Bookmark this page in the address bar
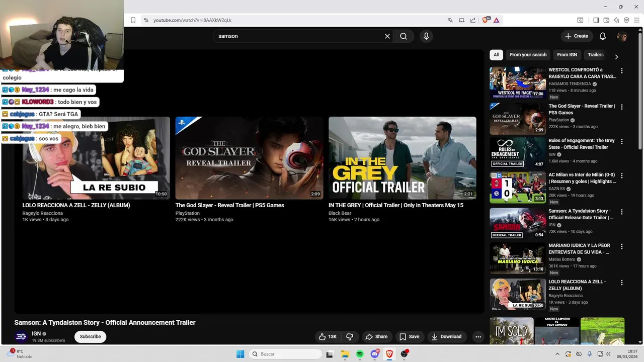The image size is (644, 362). pos(133,20)
